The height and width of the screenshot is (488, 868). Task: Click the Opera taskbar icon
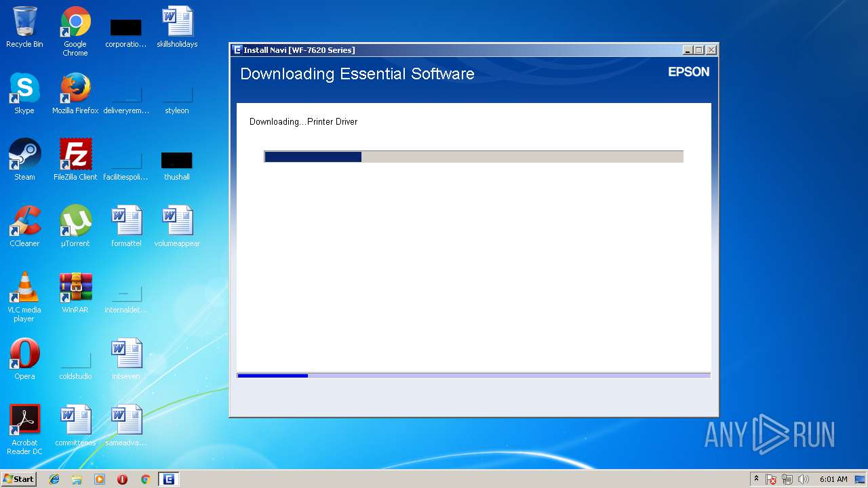click(x=122, y=479)
